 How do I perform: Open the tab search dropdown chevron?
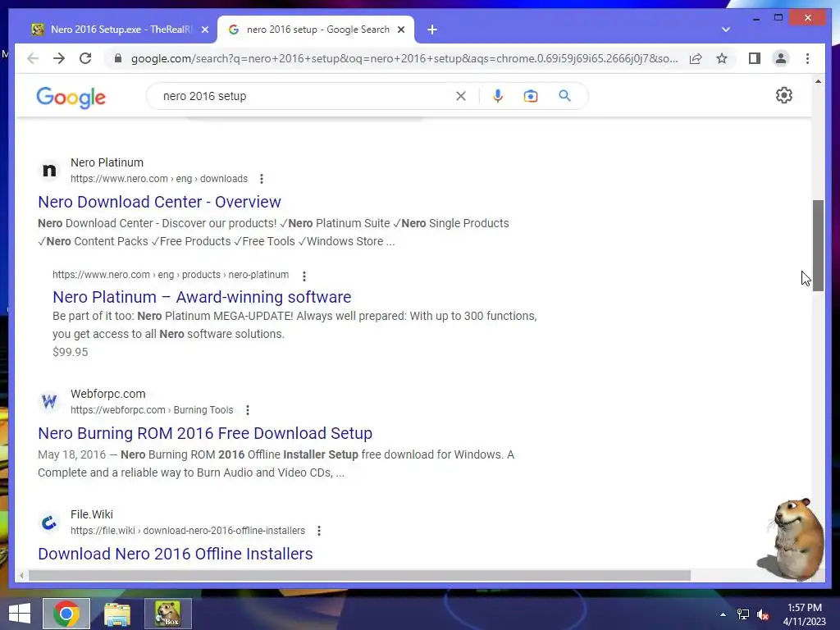[x=725, y=30]
